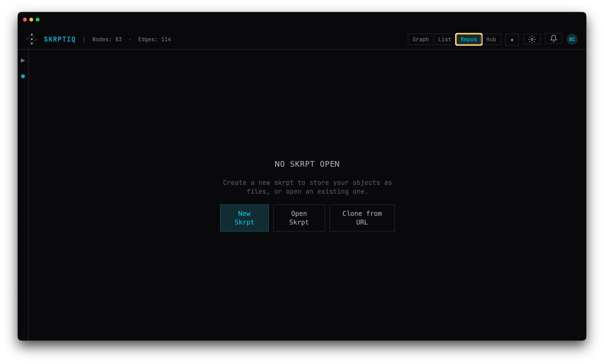
Task: Select the graph-branch glyph beside SKRPTIQ
Action: coord(32,39)
